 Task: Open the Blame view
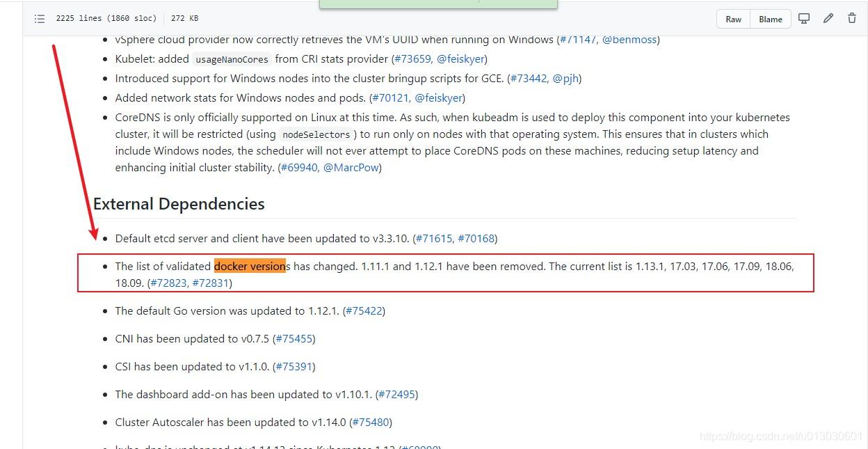tap(771, 19)
